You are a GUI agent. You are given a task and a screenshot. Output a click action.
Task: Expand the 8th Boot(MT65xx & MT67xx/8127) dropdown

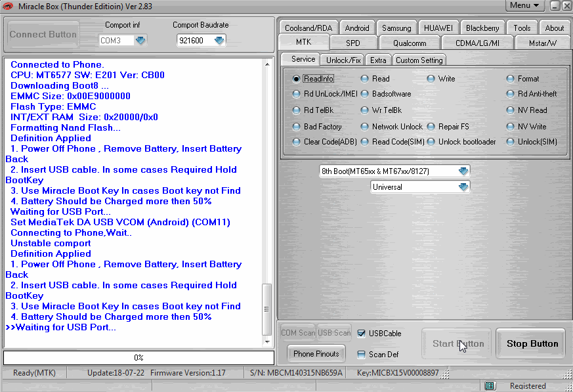point(463,171)
